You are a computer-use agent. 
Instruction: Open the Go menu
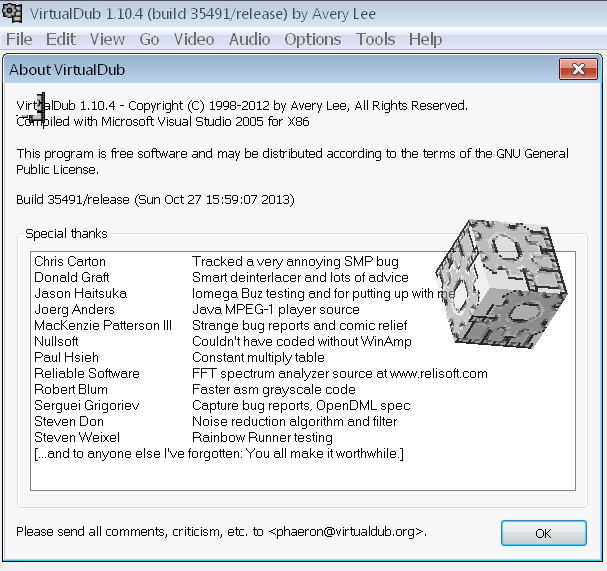149,39
